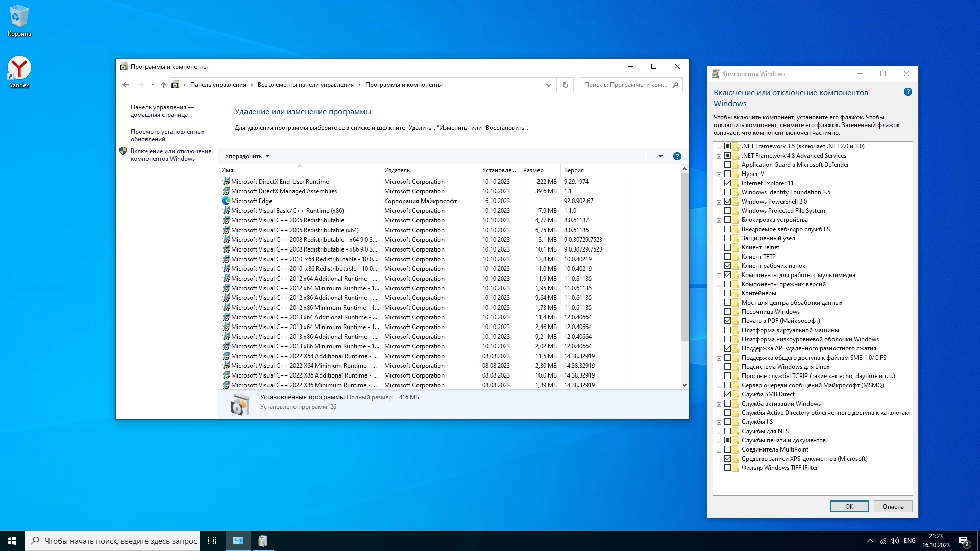Click the refresh button in address bar

point(565,85)
